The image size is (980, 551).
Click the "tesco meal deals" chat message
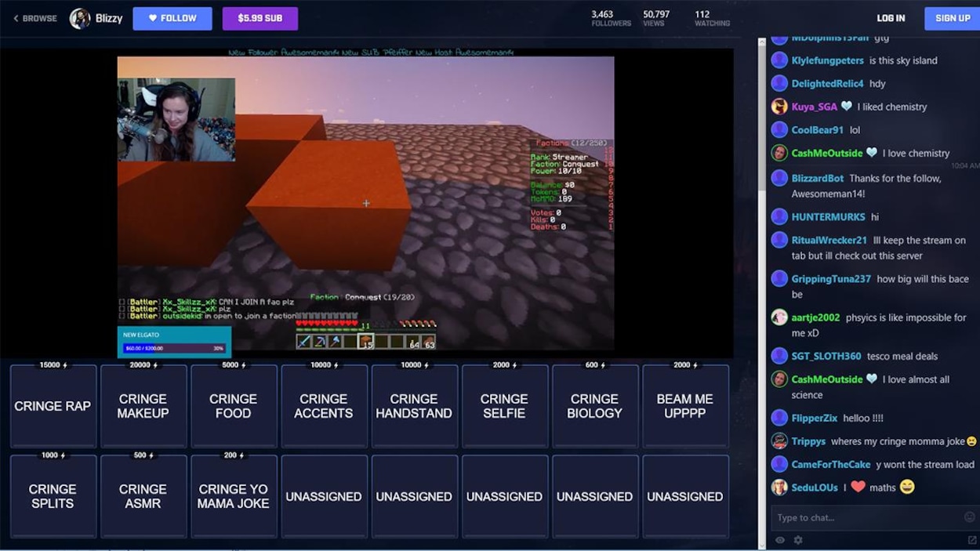(x=902, y=356)
